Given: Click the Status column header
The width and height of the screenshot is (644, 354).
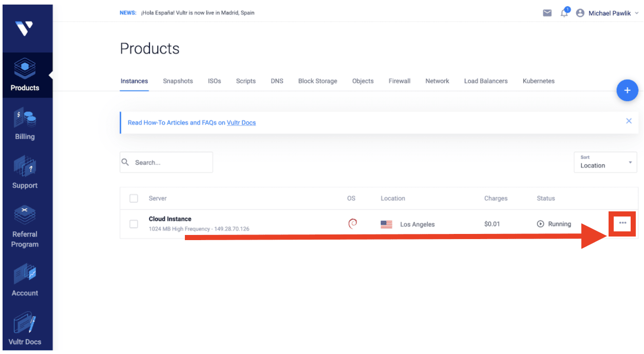Looking at the screenshot, I should click(546, 199).
